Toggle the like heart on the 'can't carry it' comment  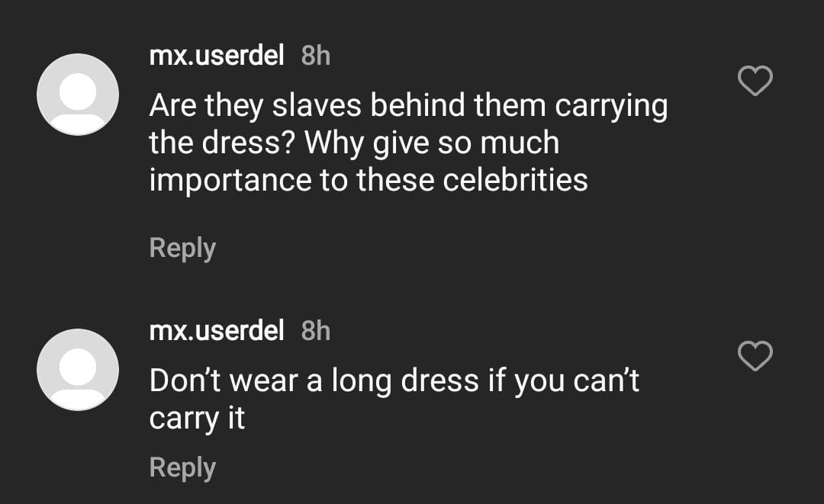(x=755, y=356)
